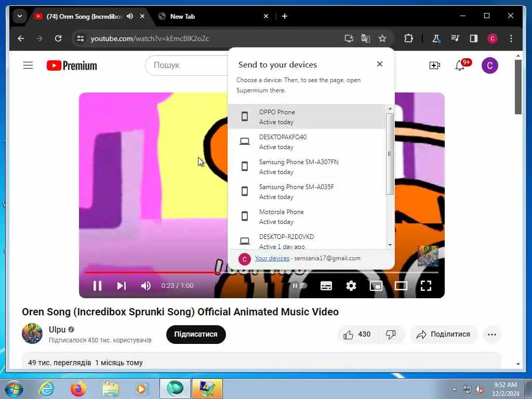Open the Ulpu channel name link

point(57,329)
